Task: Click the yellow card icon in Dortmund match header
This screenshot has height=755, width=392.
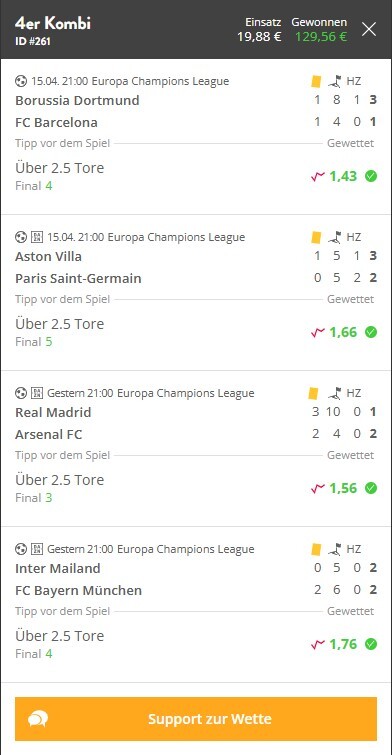Action: point(316,81)
